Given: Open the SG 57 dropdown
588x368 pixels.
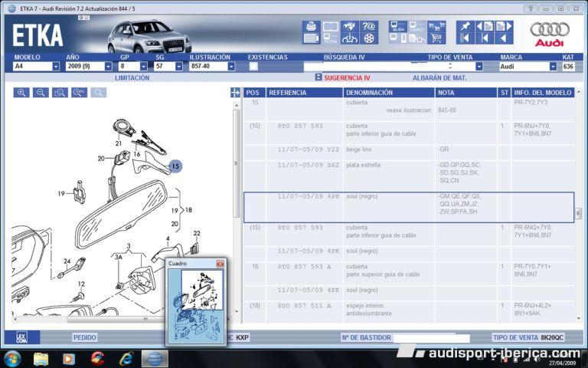Looking at the screenshot, I should 179,67.
